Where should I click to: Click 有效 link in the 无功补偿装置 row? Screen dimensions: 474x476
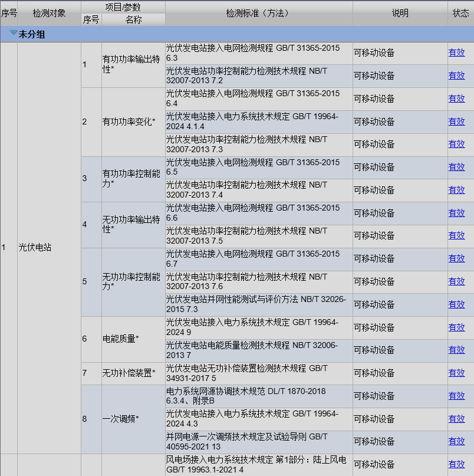(456, 373)
